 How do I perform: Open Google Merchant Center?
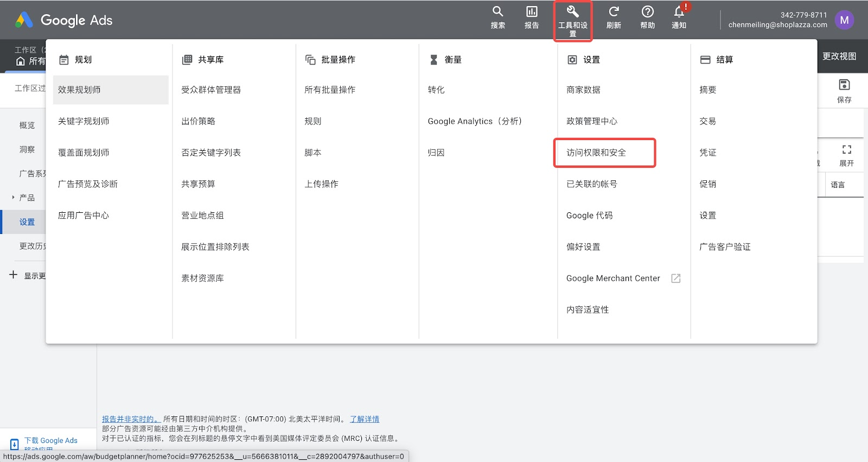[x=613, y=278]
